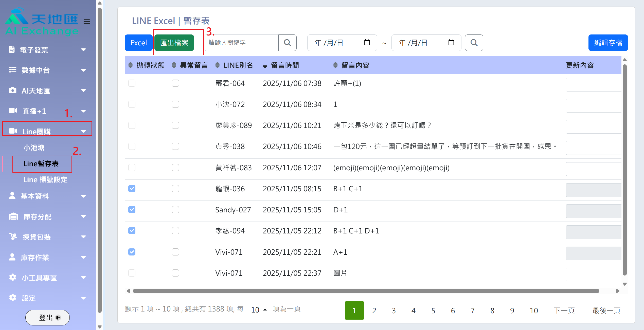
Task: Click the green 匯出檔案 button
Action: click(174, 43)
